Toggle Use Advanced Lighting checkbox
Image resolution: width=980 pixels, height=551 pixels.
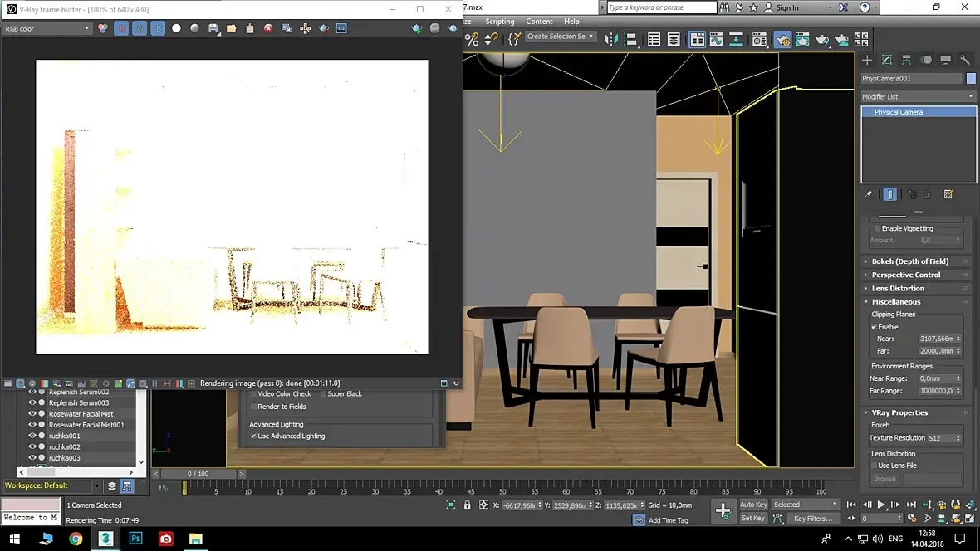[x=253, y=436]
